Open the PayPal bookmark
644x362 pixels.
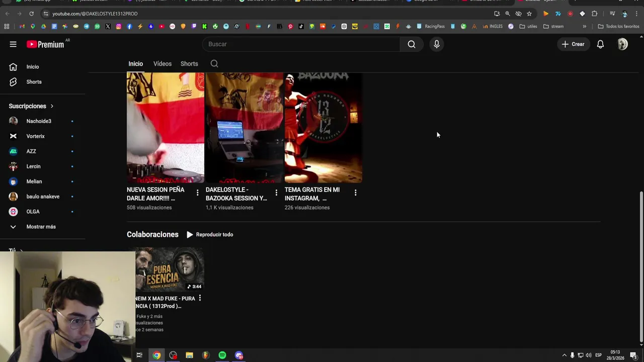(x=333, y=26)
